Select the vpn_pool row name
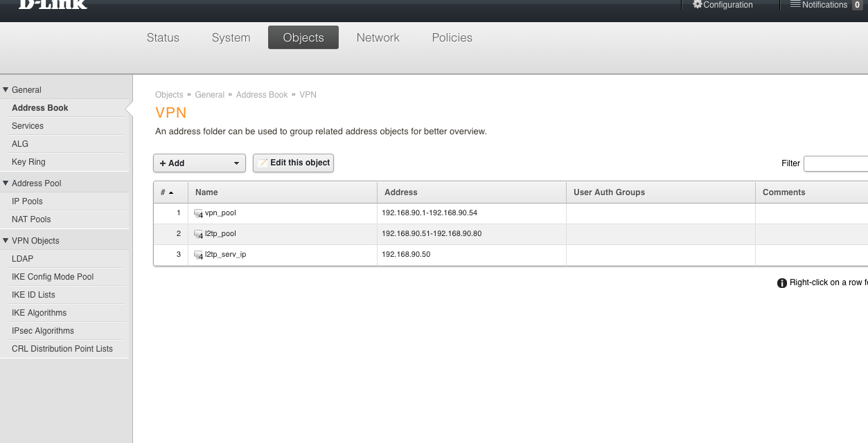This screenshot has height=443, width=868. click(x=220, y=213)
